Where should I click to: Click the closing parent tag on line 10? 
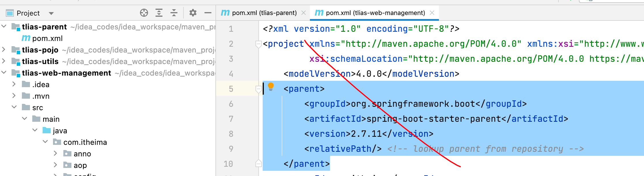coord(306,164)
